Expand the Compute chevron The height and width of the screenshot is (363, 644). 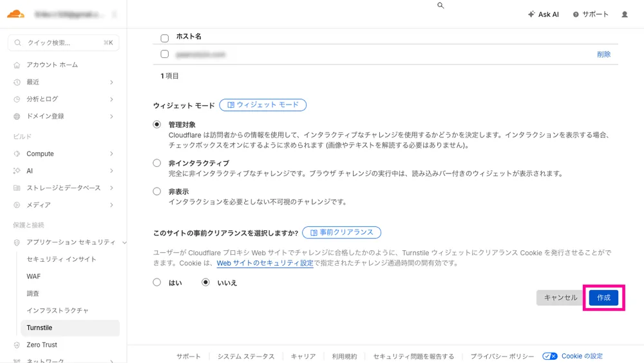[111, 153]
